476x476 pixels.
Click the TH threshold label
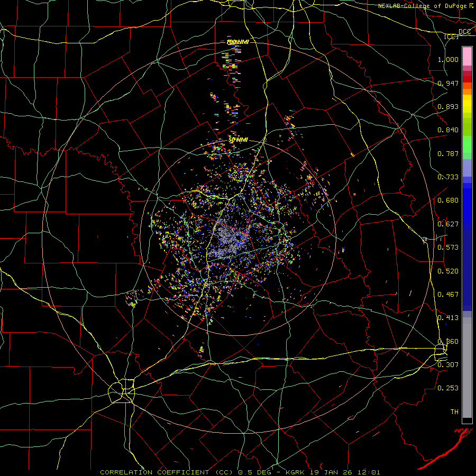point(454,411)
